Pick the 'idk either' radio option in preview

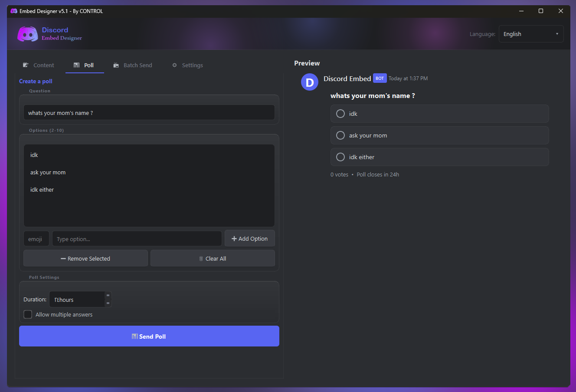point(340,157)
